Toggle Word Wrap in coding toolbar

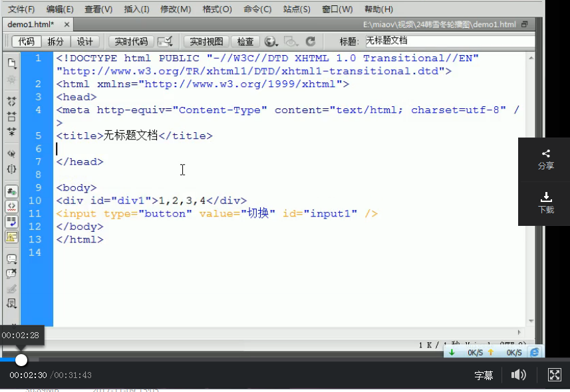[x=11, y=222]
